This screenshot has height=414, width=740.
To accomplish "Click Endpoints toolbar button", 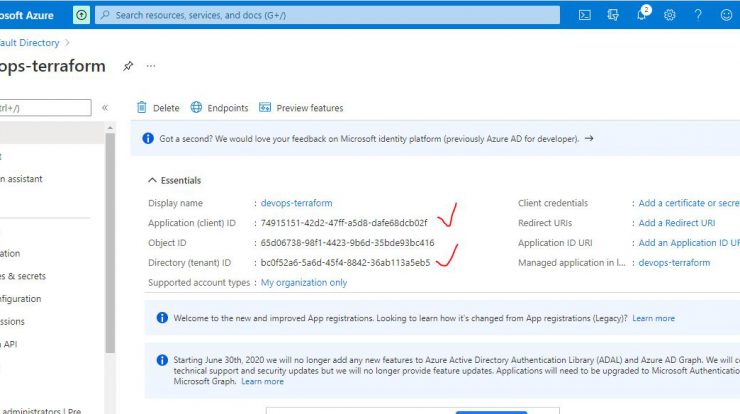I will (x=219, y=108).
